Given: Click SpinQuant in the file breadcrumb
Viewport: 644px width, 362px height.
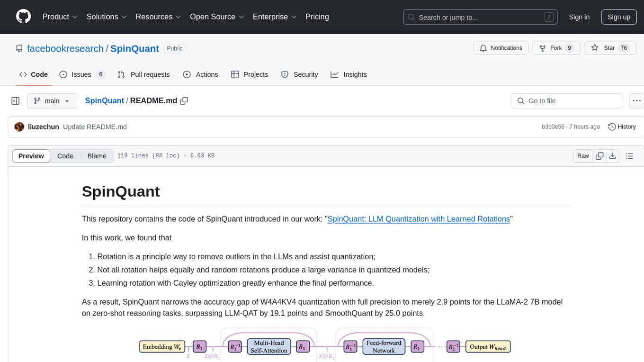Looking at the screenshot, I should coord(104,100).
